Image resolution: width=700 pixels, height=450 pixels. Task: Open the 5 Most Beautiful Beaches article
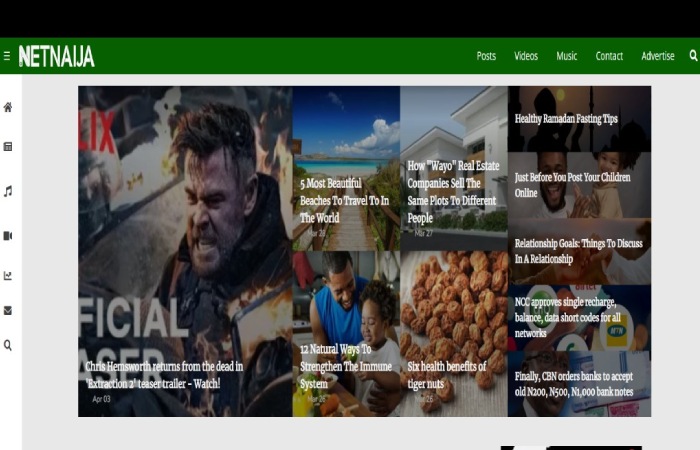coord(344,200)
